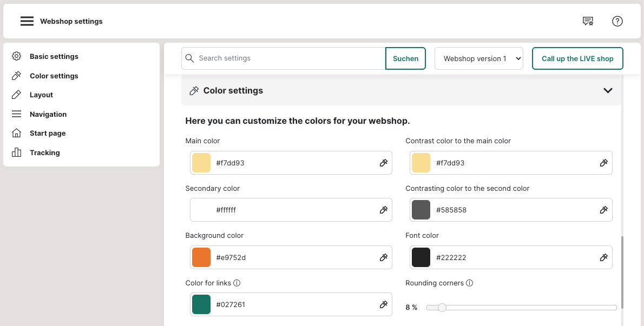The height and width of the screenshot is (326, 644).
Task: Click info icon beside Rounding corners
Action: pos(470,283)
